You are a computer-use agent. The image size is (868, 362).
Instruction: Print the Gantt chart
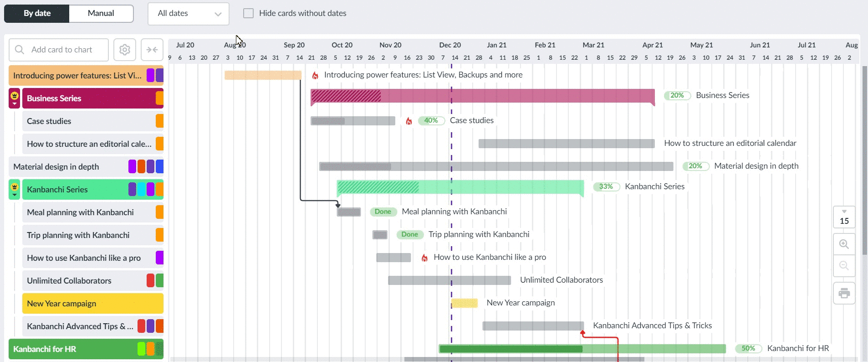click(x=844, y=293)
